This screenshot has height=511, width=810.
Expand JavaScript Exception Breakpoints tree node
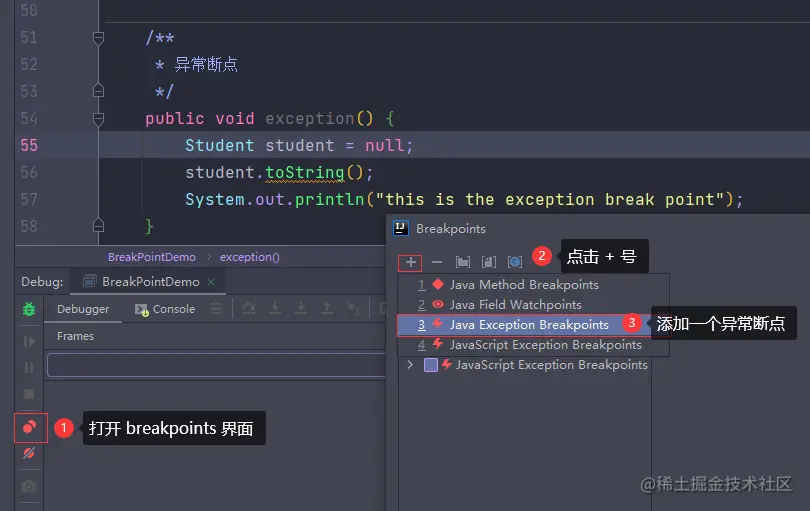(x=410, y=365)
